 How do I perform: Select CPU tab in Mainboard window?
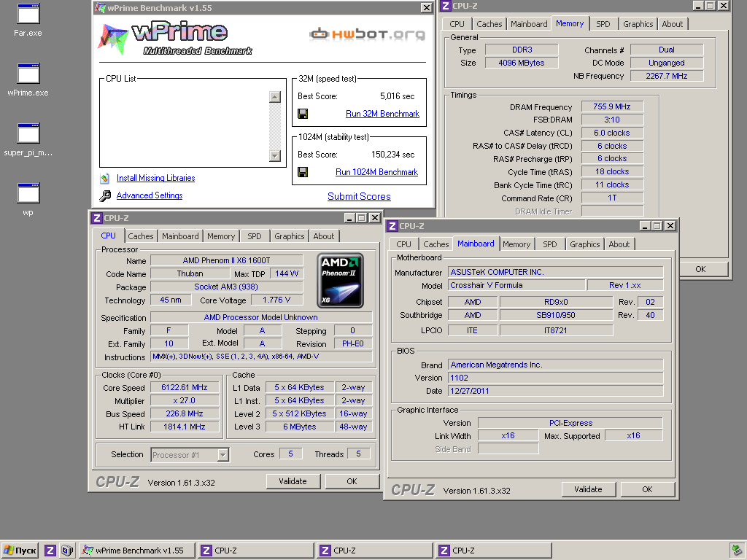[403, 244]
